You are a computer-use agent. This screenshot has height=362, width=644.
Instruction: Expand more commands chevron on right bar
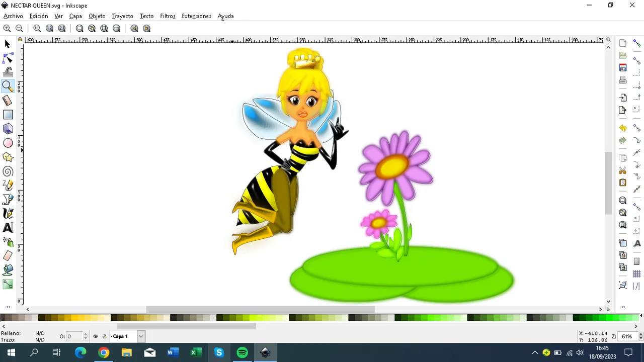pos(623,307)
